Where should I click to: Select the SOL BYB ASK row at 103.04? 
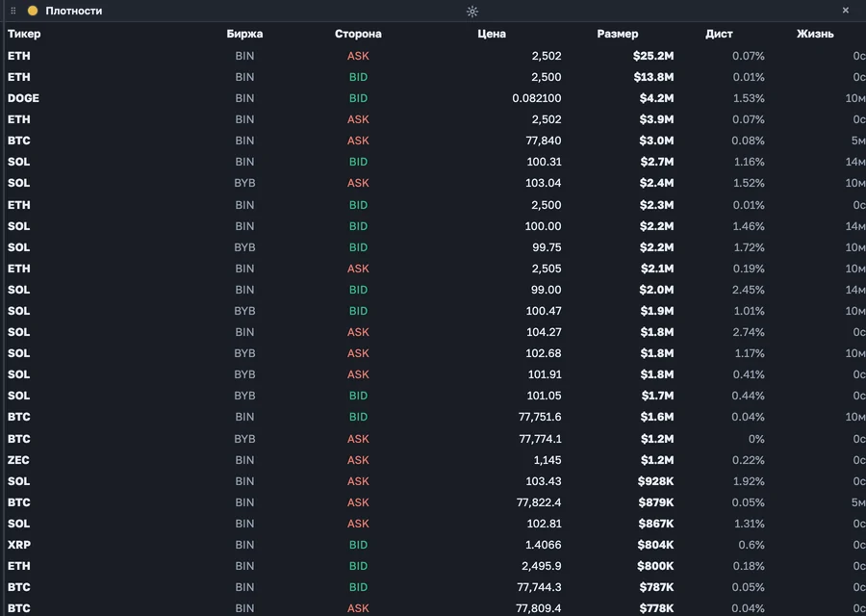[433, 183]
